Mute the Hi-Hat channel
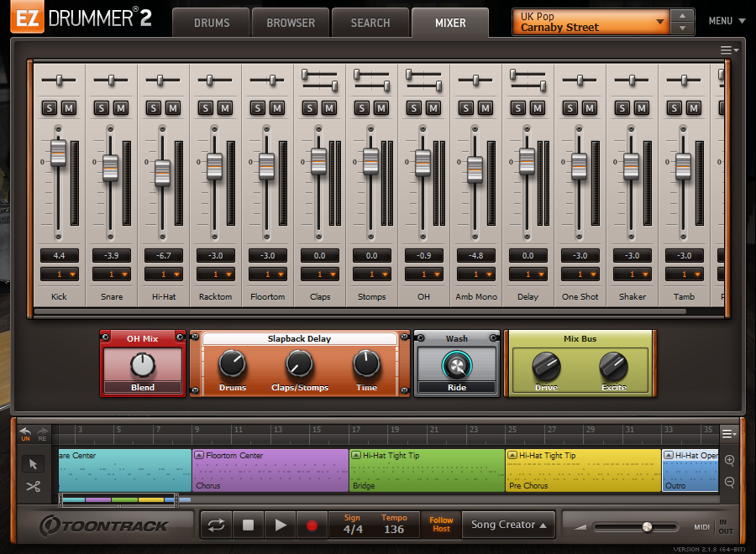The width and height of the screenshot is (756, 554). [173, 108]
